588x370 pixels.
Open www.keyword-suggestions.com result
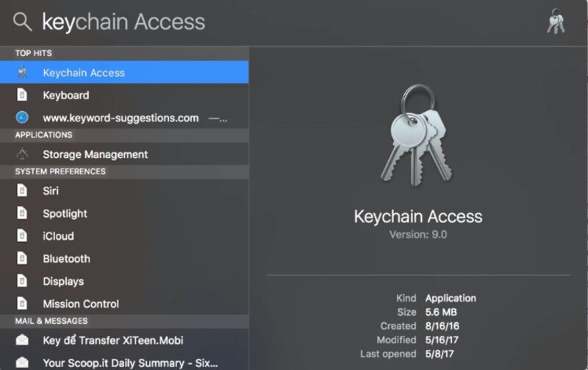pyautogui.click(x=124, y=118)
